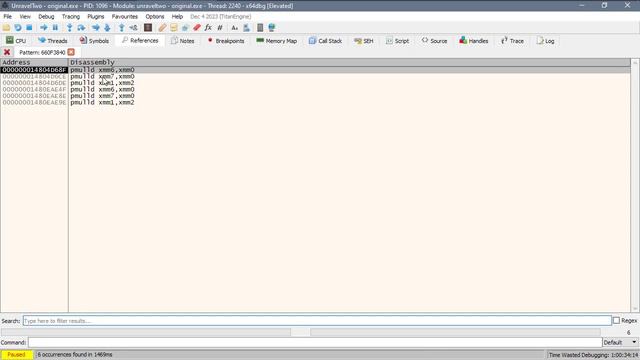This screenshot has height=360, width=640.
Task: Switch to the Breakpoints tab
Action: point(226,41)
